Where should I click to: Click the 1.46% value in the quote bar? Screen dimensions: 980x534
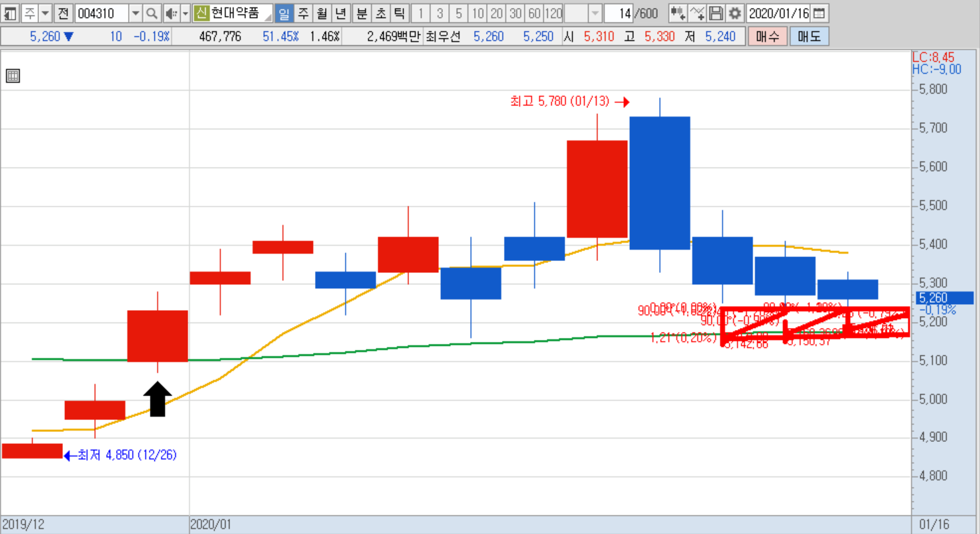pos(325,36)
